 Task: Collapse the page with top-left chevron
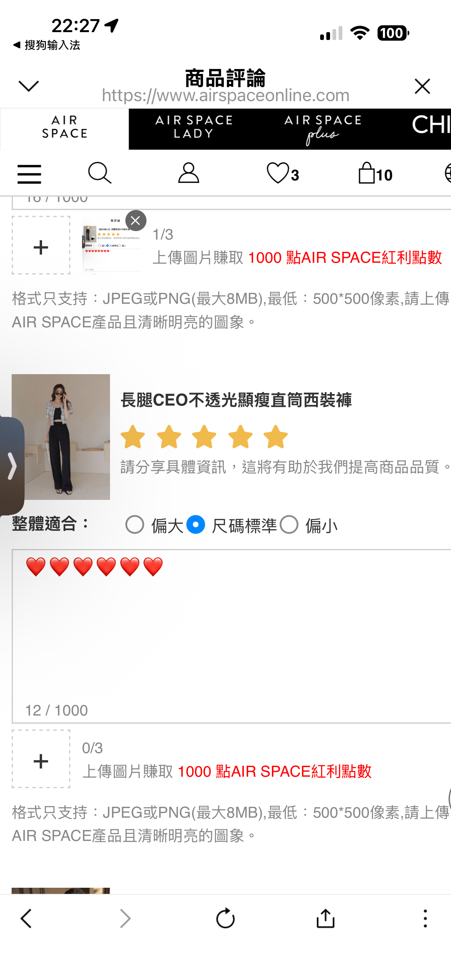[x=28, y=86]
